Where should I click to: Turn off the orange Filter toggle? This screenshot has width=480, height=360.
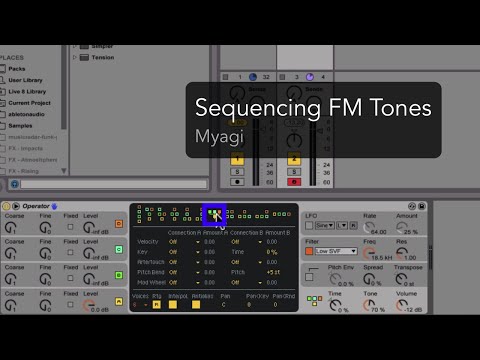(x=309, y=251)
